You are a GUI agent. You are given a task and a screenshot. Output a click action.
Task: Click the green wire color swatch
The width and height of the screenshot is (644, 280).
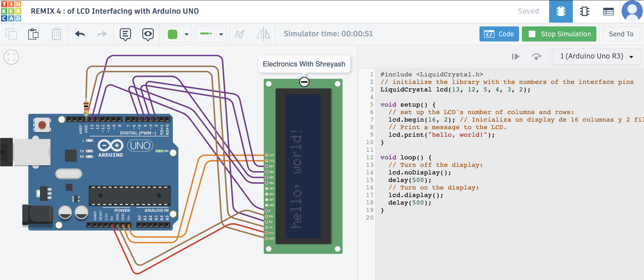pos(173,34)
